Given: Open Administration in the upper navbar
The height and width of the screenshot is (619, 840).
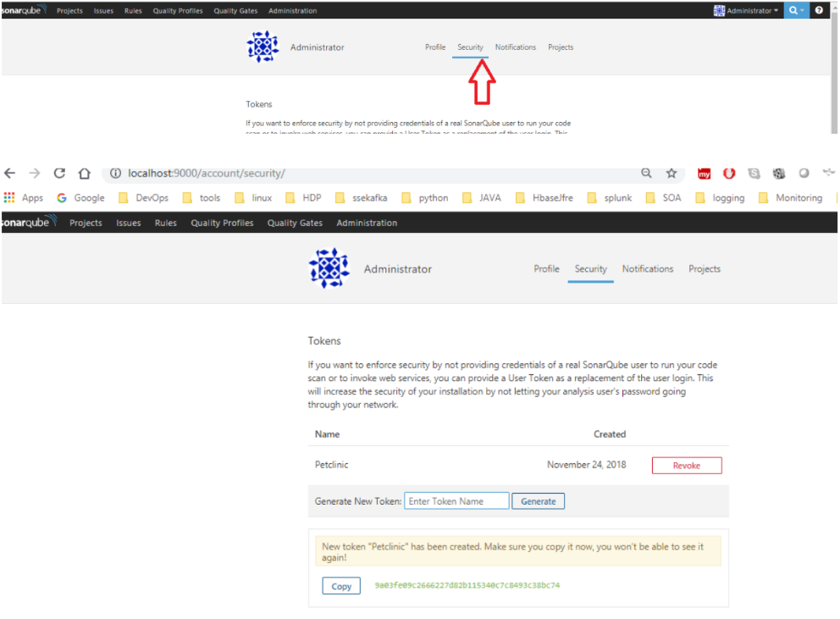Looking at the screenshot, I should pos(292,11).
